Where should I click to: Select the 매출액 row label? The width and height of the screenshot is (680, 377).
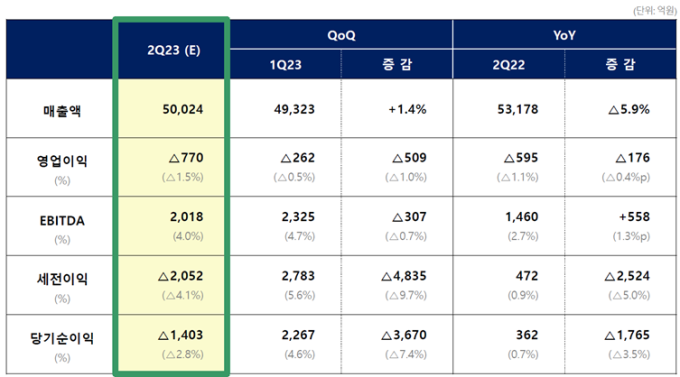point(62,111)
